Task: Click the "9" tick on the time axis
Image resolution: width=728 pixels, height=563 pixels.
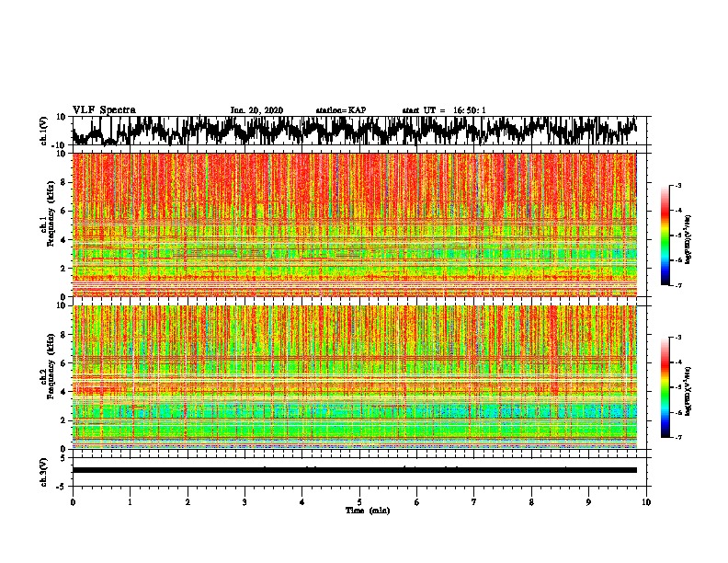Action: point(588,502)
